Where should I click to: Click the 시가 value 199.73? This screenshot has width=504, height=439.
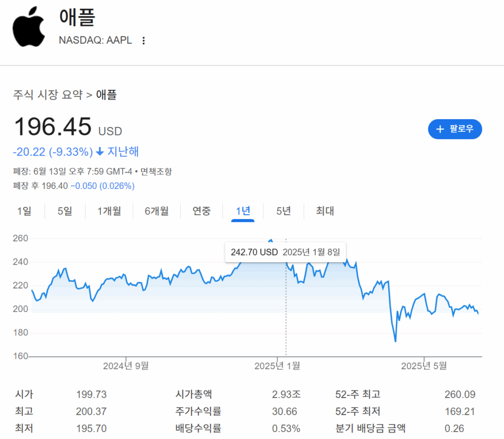tap(91, 394)
